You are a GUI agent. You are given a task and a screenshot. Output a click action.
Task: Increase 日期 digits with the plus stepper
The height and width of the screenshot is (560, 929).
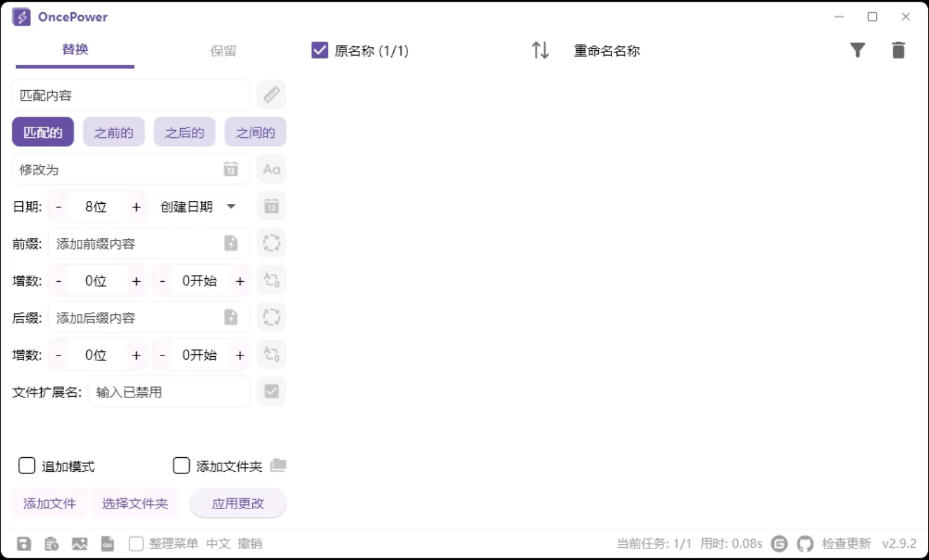[x=136, y=206]
